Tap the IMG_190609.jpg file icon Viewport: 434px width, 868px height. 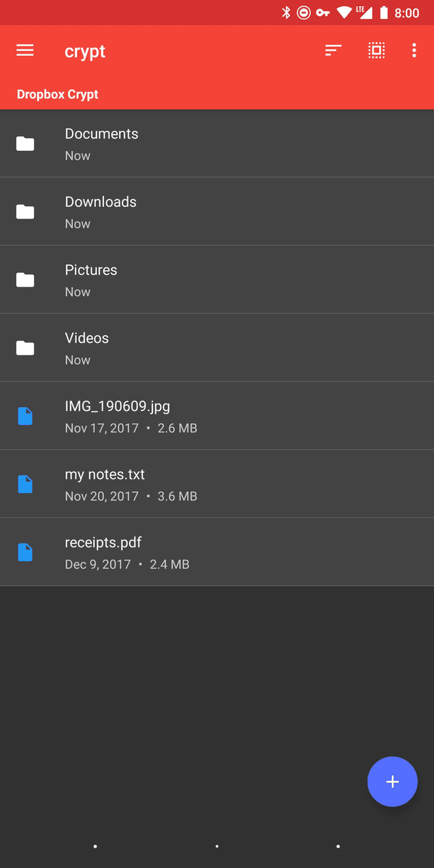[24, 416]
